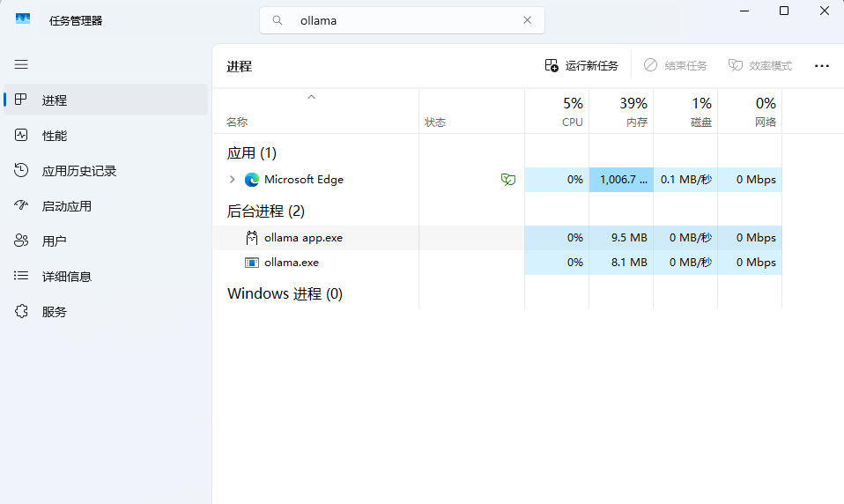Viewport: 844px width, 504px height.
Task: Click the 服务 puzzle icon
Action: (x=21, y=311)
